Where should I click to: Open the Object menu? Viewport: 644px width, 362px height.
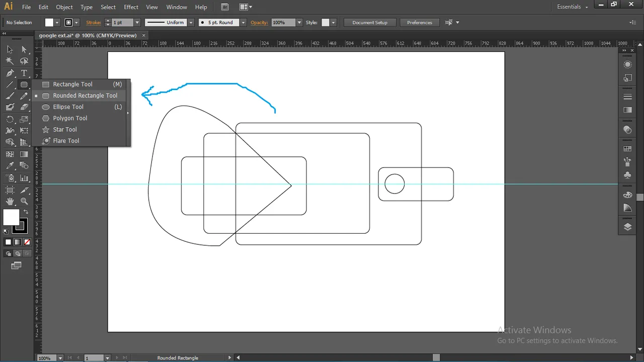64,7
